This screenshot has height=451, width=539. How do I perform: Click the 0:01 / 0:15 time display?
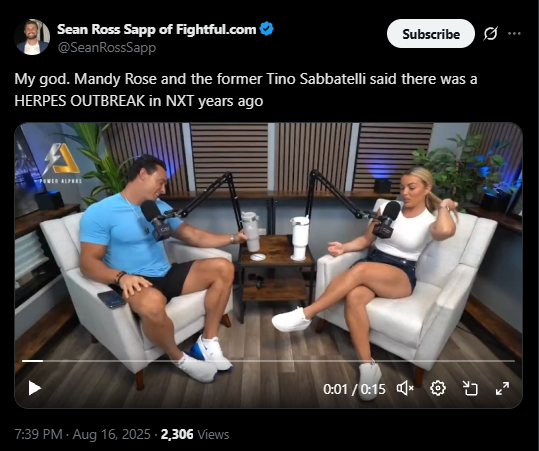pos(354,389)
